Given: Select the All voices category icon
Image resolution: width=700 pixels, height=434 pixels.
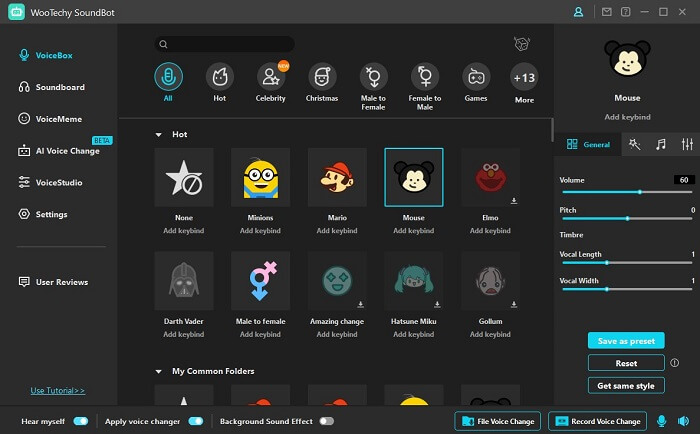Looking at the screenshot, I should click(x=168, y=77).
